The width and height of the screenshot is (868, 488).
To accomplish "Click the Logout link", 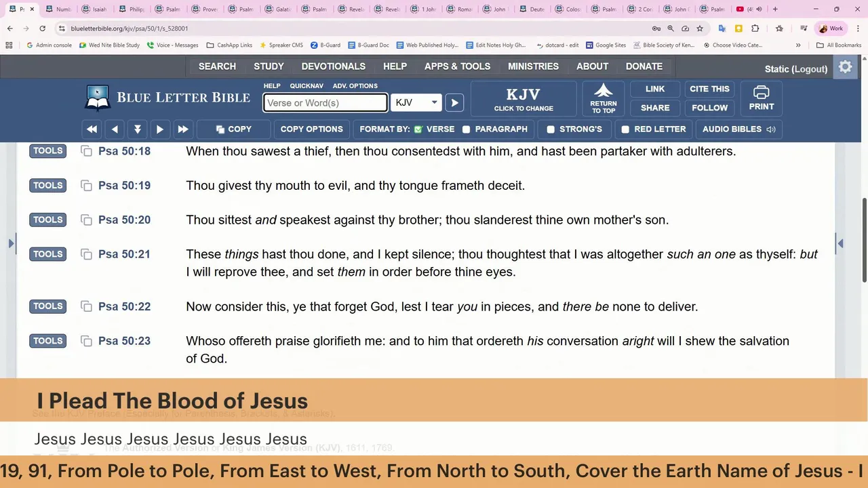I will coord(809,69).
